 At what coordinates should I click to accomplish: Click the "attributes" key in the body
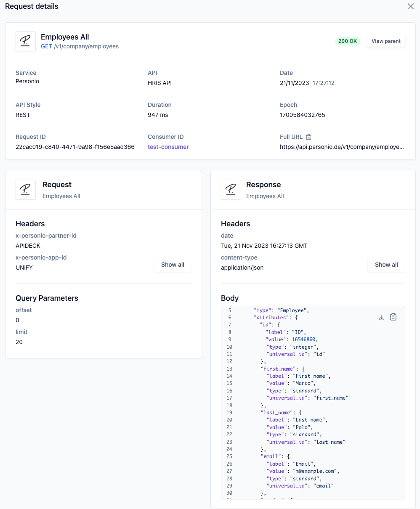[271, 318]
